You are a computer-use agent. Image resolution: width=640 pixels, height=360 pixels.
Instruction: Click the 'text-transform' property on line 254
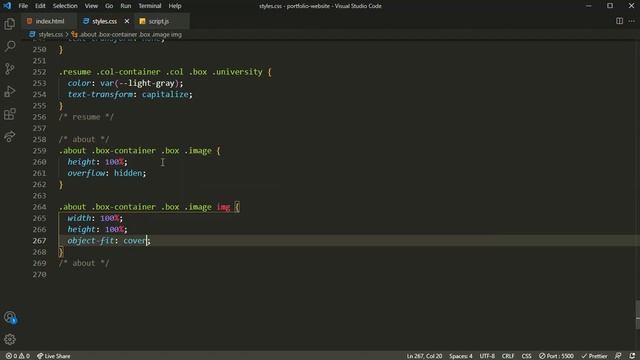point(100,94)
